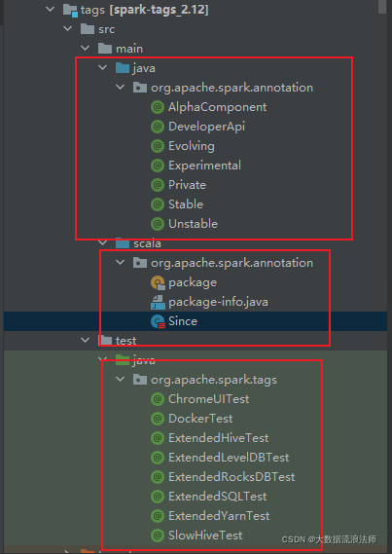
Task: Click the Since Scala class icon
Action: point(158,321)
